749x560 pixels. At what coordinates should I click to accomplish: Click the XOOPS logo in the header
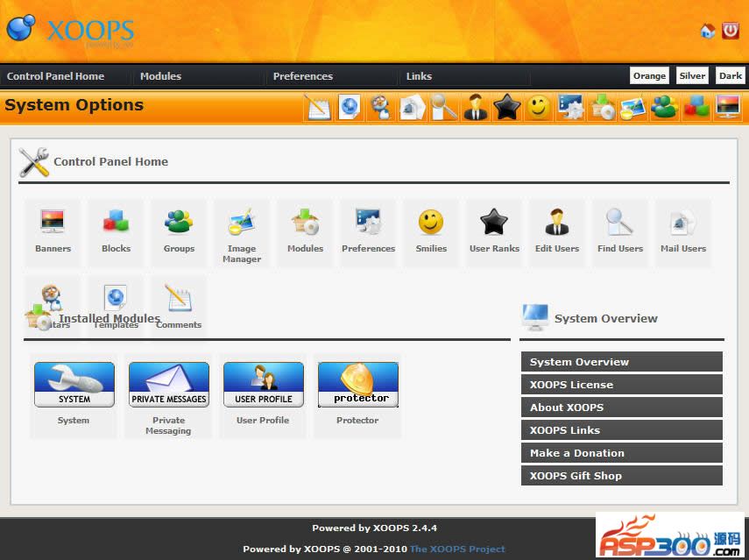coord(70,31)
